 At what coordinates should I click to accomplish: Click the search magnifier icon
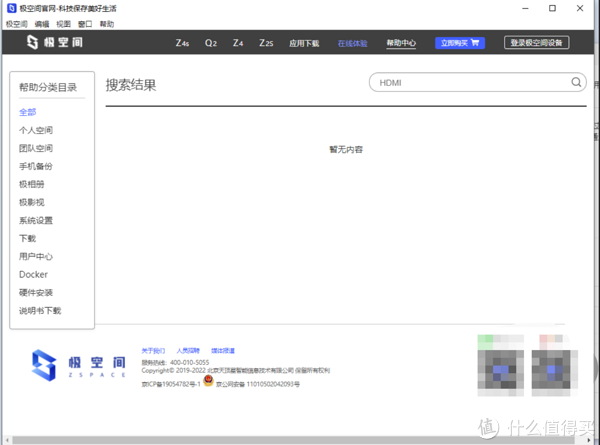576,82
